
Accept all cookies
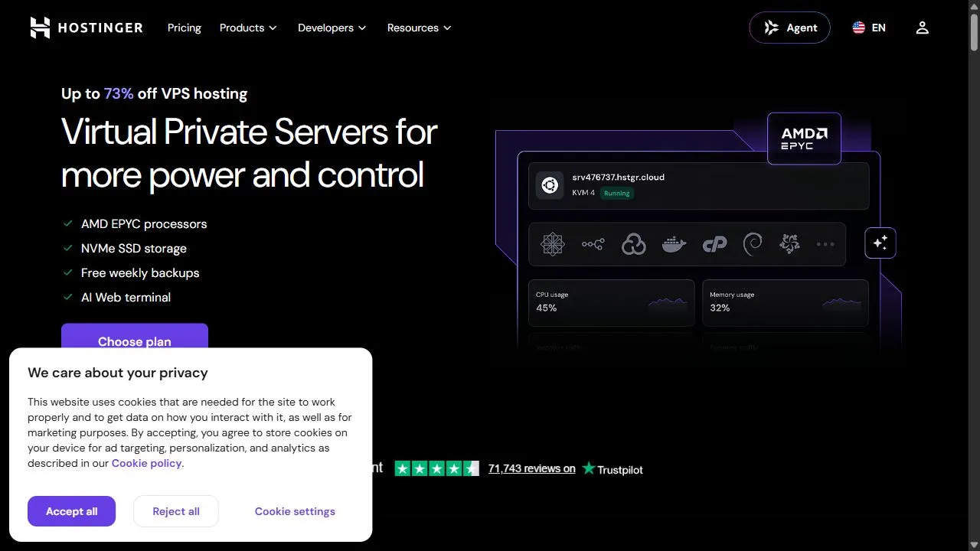coord(71,511)
